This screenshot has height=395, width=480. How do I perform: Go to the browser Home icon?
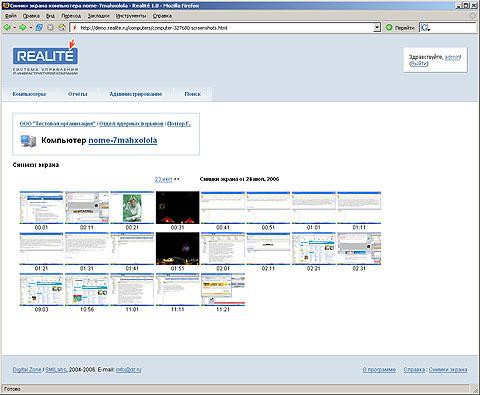[x=62, y=28]
